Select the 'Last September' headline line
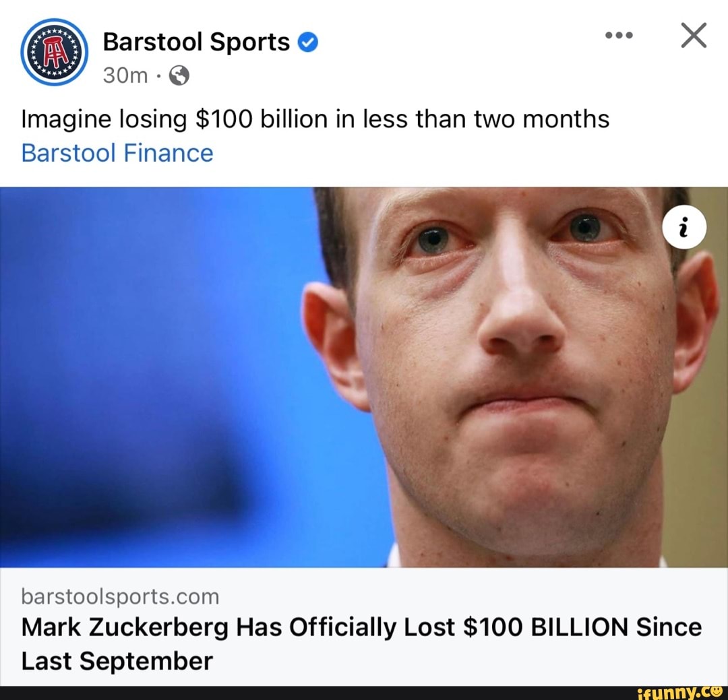 click(x=117, y=661)
